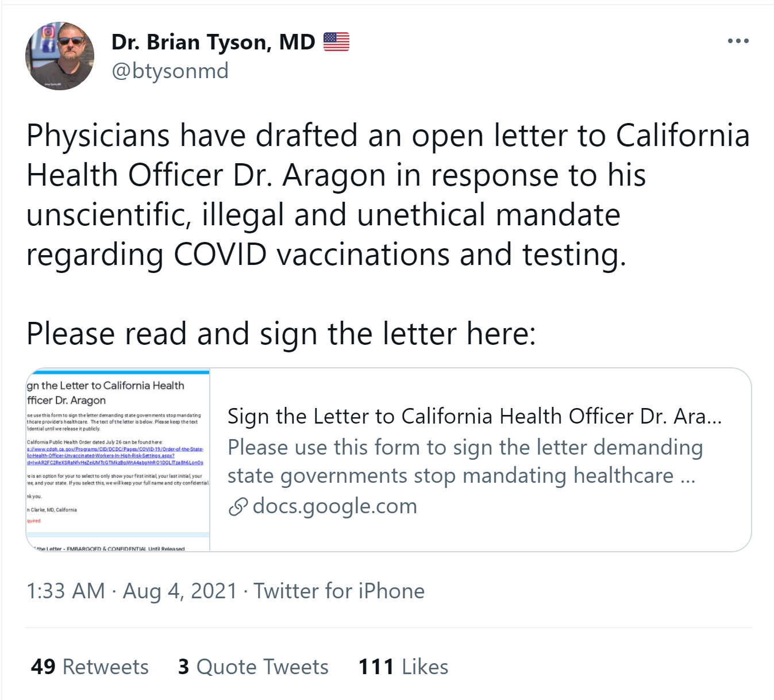Screen dimensions: 774x700
Task: Click the "Please read and sign the letter here" line
Action: tap(281, 333)
